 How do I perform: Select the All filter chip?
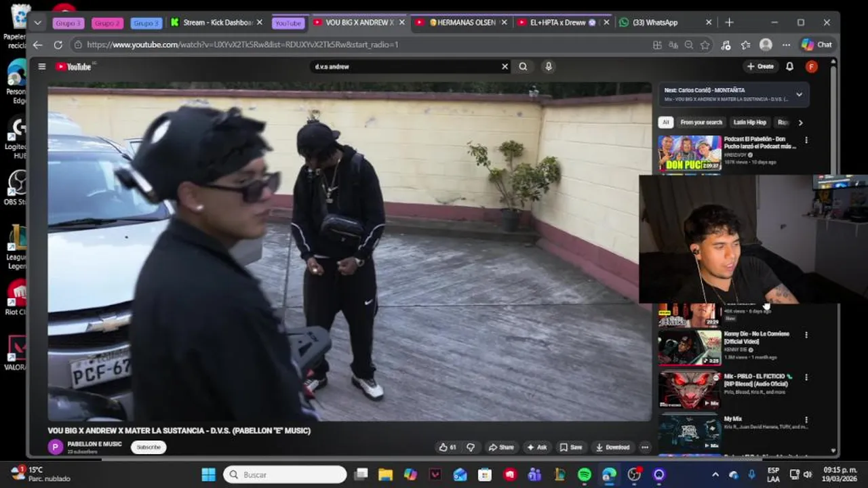[x=666, y=123]
